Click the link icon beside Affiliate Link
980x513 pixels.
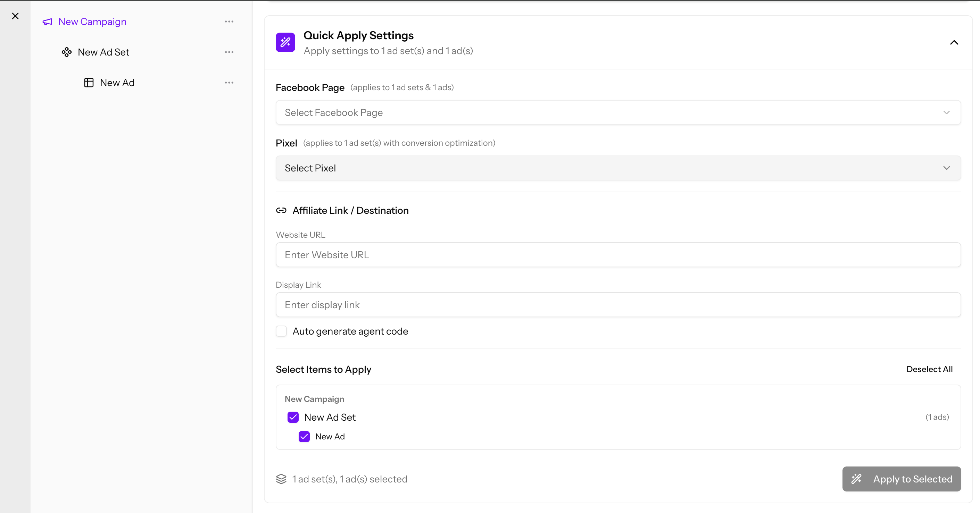pyautogui.click(x=281, y=210)
